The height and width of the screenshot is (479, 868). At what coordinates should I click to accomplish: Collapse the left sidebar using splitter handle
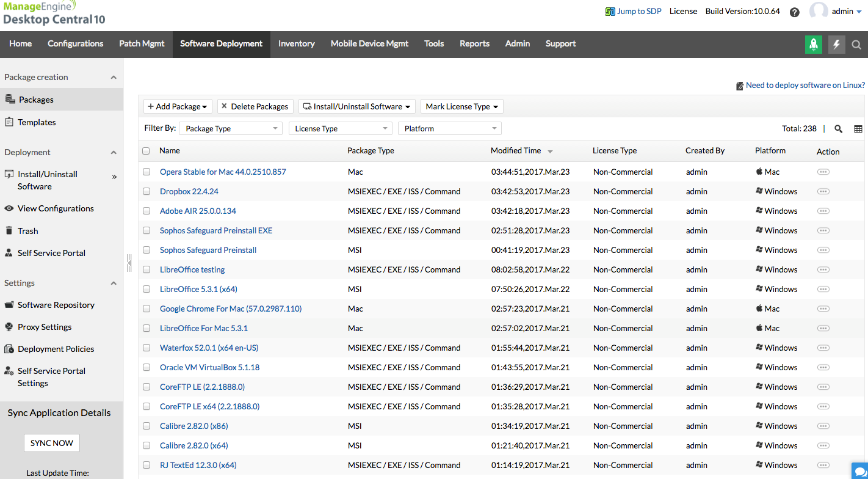(x=129, y=263)
